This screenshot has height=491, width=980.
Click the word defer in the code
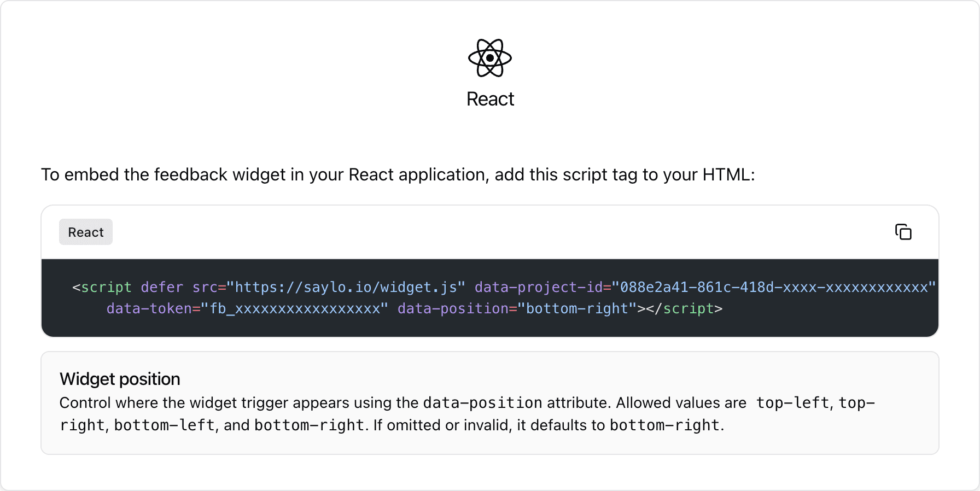point(162,287)
